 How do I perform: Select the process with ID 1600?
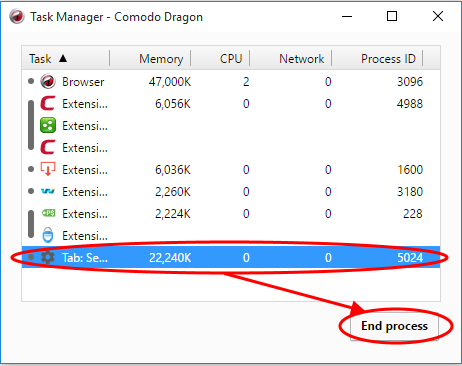pos(231,170)
